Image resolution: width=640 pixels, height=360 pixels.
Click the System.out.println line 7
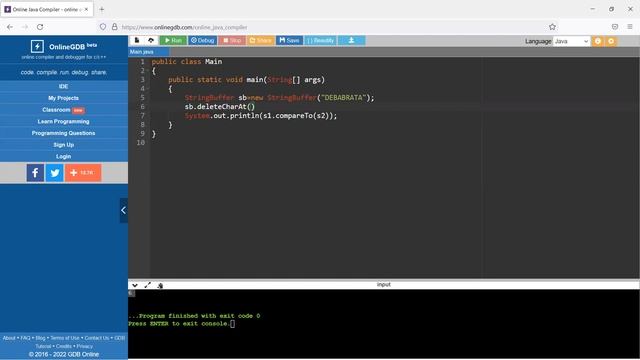(261, 116)
